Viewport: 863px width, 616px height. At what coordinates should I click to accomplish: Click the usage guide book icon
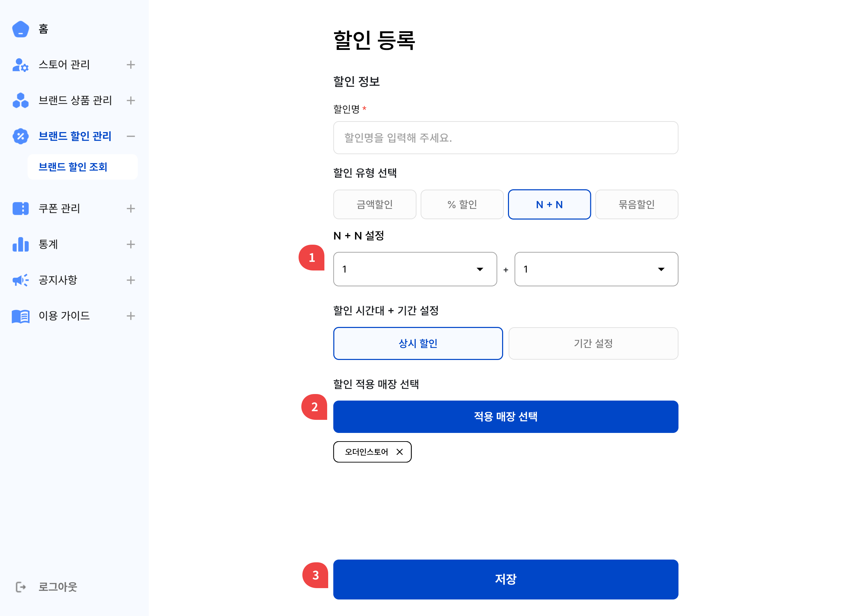click(x=21, y=316)
